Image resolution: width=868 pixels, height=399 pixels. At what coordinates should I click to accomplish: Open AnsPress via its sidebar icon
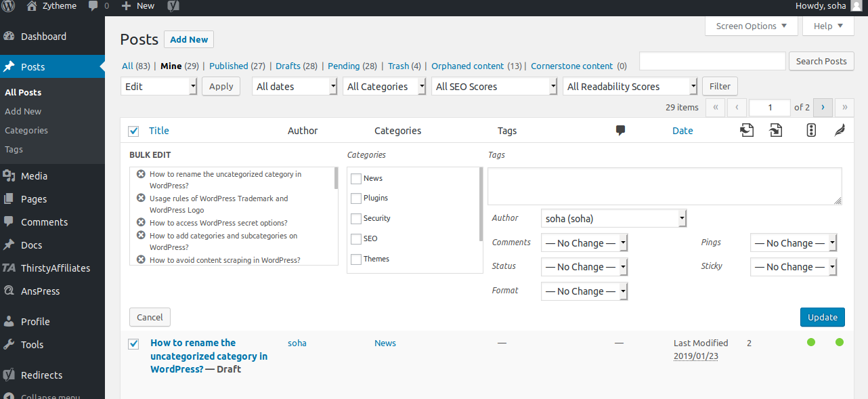coord(9,291)
